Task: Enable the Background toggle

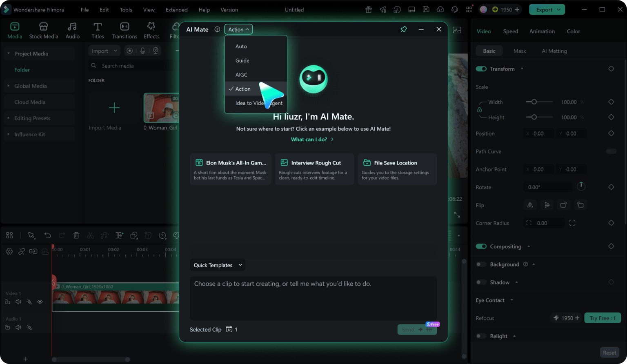Action: (481, 264)
